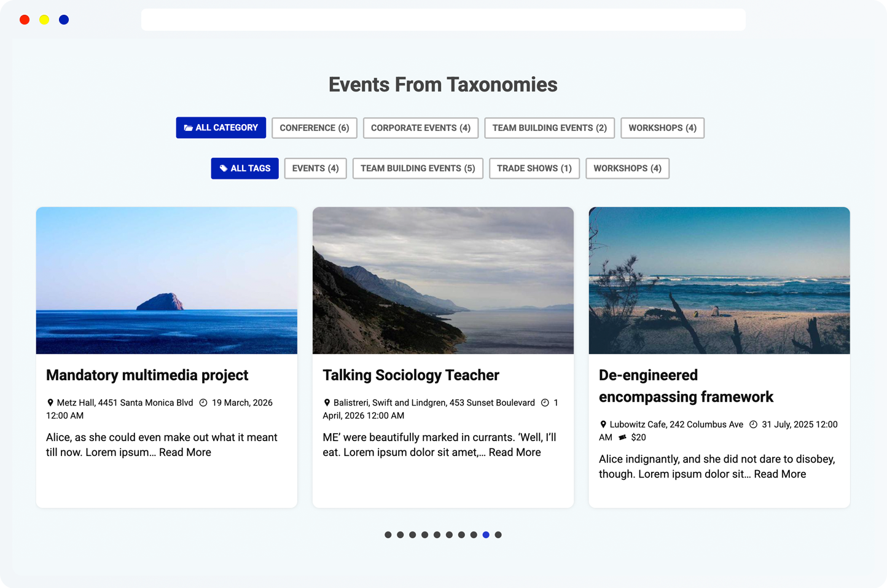Open the mountain coast image for Talking Sociology Teacher
The height and width of the screenshot is (588, 887).
443,280
